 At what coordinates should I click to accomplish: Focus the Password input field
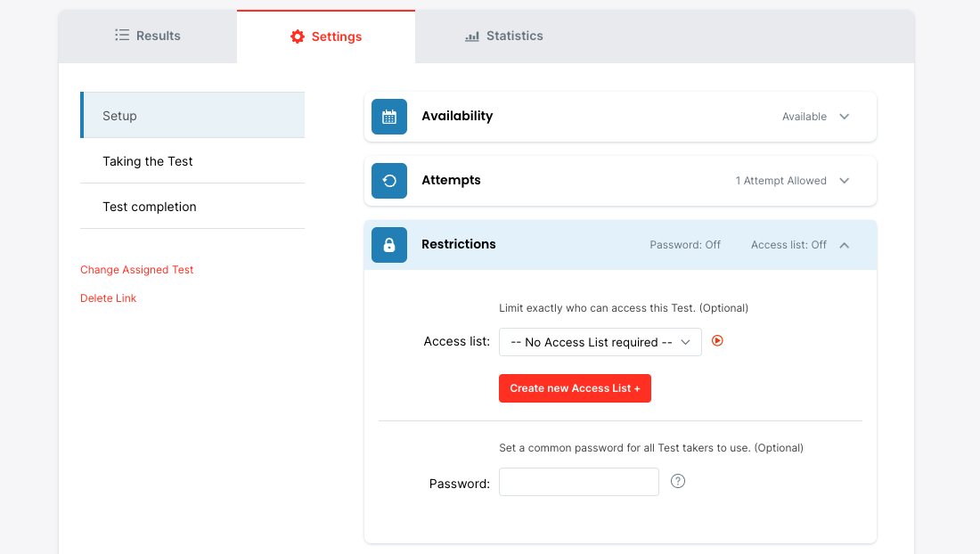click(578, 482)
